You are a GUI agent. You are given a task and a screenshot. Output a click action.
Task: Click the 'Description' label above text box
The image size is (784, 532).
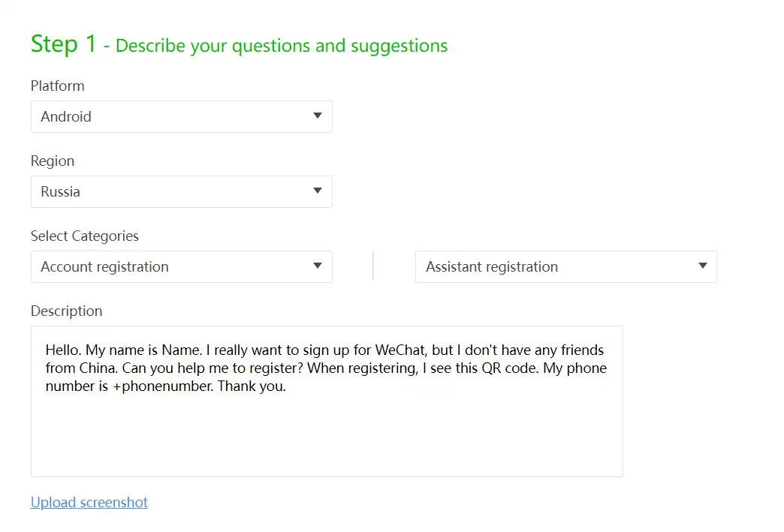[x=66, y=311]
